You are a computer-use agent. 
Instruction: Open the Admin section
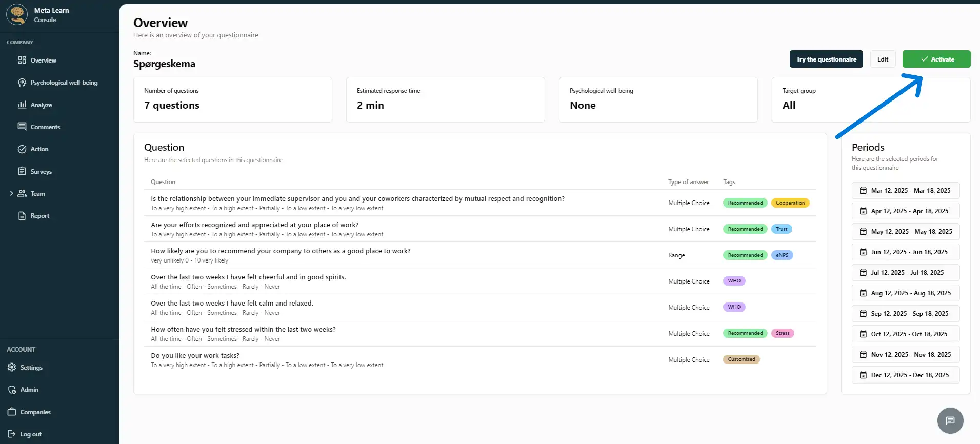coord(29,390)
